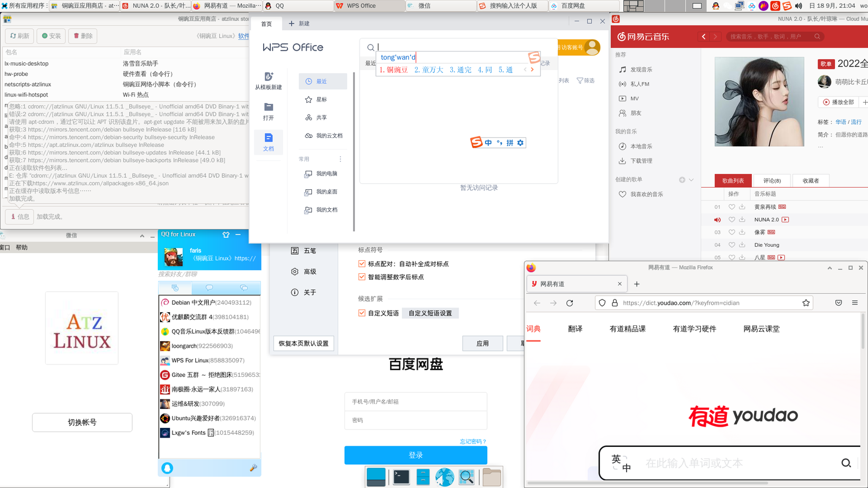Open 从模板新建 in WPS Office sidebar
Viewport: 868px width, 488px height.
(x=269, y=81)
